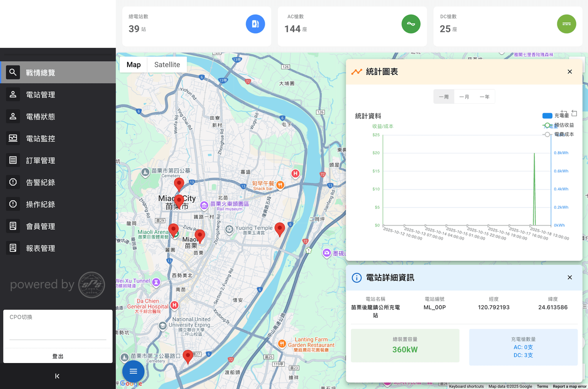Click the 報表管理 sidebar icon
The height and width of the screenshot is (389, 588).
13,248
